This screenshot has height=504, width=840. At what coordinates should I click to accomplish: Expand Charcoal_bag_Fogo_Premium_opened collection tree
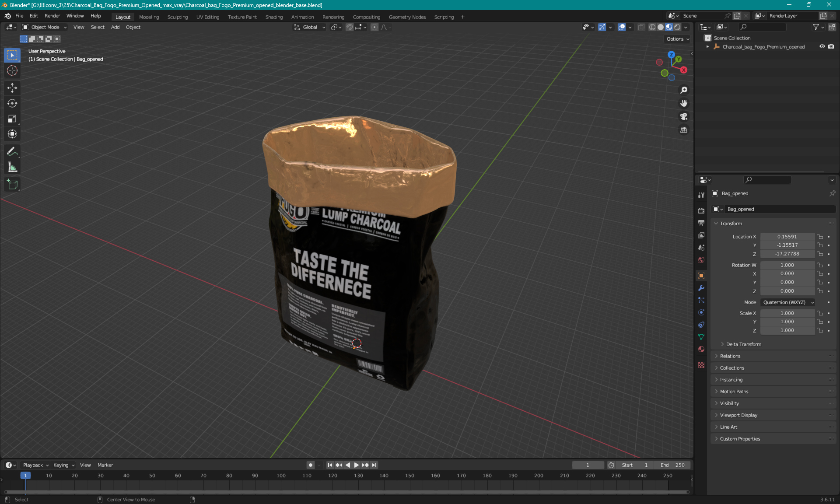click(x=707, y=47)
